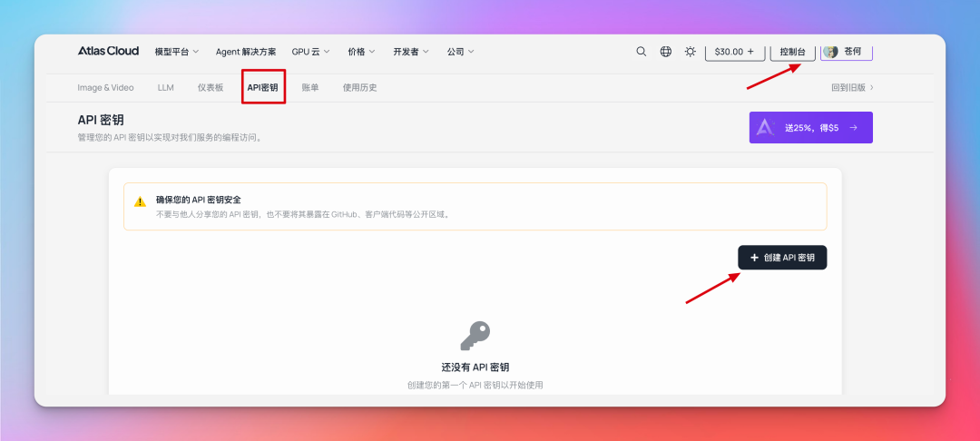Screen dimensions: 980x441
Task: Click the $30.00 balance add button
Action: pyautogui.click(x=734, y=52)
